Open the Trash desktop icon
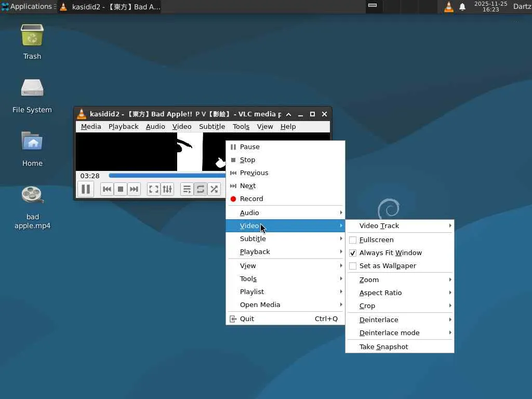 pyautogui.click(x=32, y=42)
